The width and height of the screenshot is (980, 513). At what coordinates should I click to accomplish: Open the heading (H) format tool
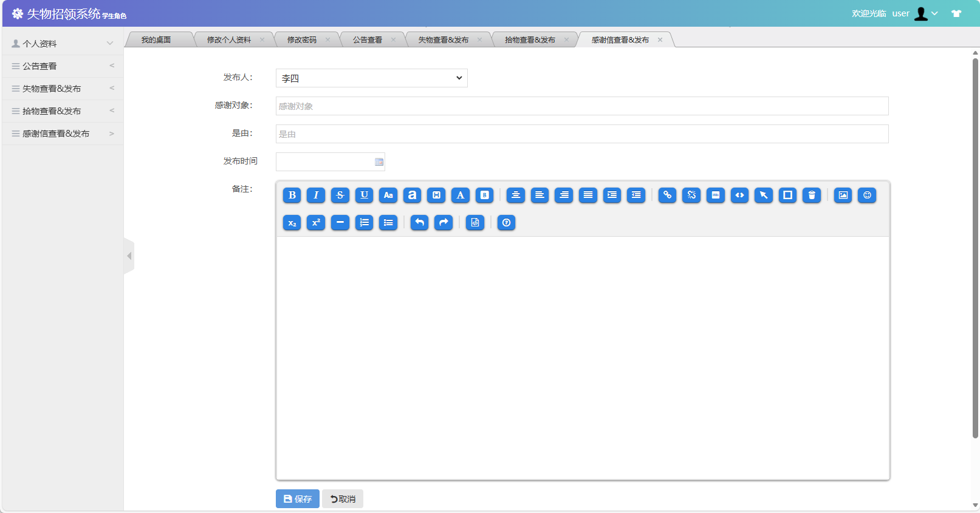[x=436, y=195]
